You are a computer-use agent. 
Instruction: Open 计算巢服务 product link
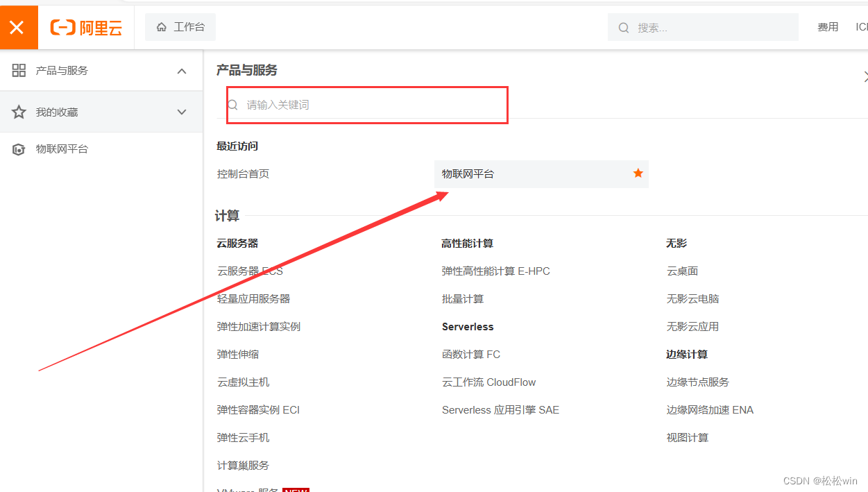pos(243,465)
